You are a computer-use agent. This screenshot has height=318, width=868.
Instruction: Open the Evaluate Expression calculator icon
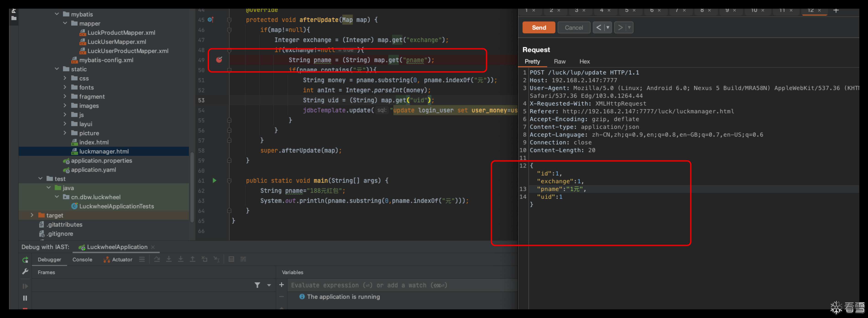point(231,259)
